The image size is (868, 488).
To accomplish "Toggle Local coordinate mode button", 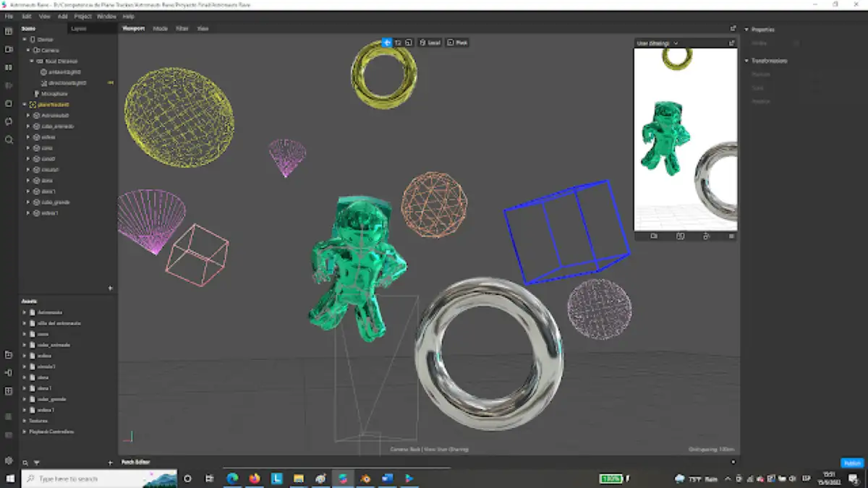I will 430,43.
